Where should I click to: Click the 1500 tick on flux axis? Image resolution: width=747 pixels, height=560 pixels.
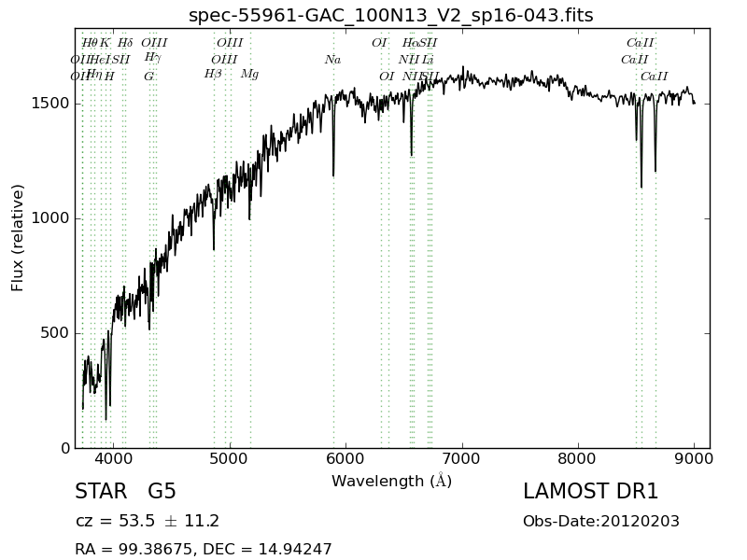coord(50,104)
